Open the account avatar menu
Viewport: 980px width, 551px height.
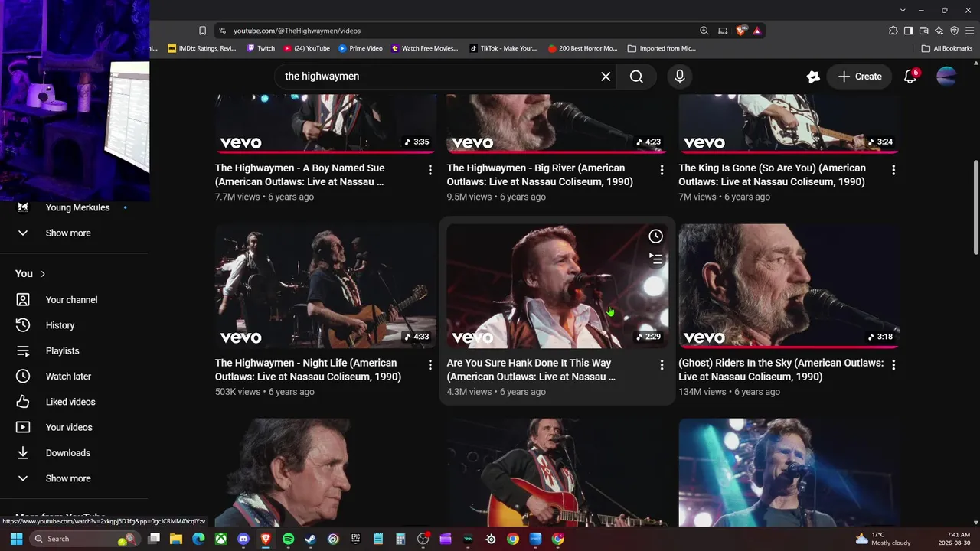pyautogui.click(x=946, y=77)
